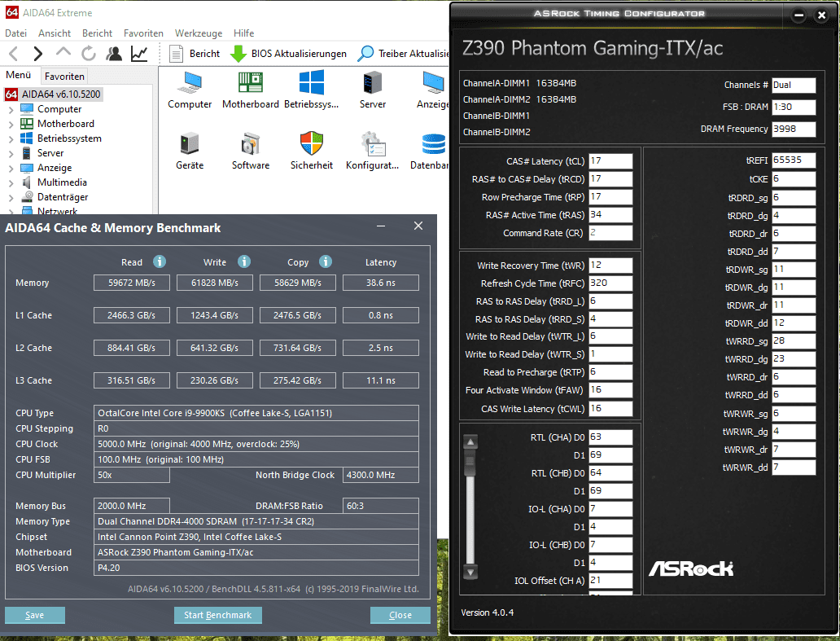Open the Software category icon
840x641 pixels.
click(x=250, y=151)
